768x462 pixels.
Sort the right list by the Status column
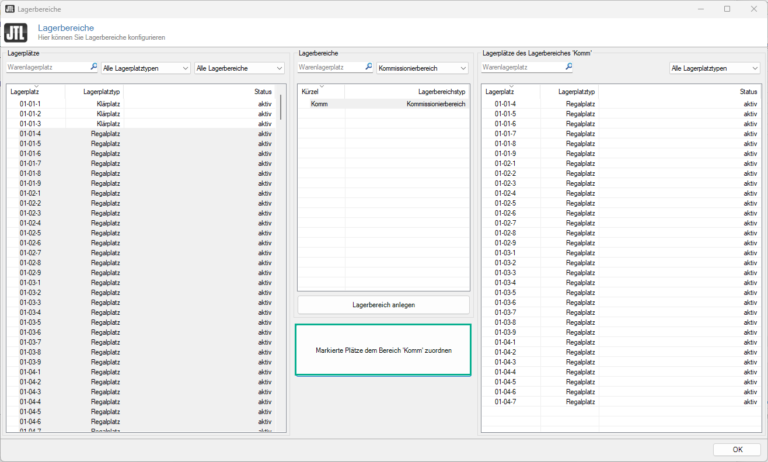(x=748, y=91)
